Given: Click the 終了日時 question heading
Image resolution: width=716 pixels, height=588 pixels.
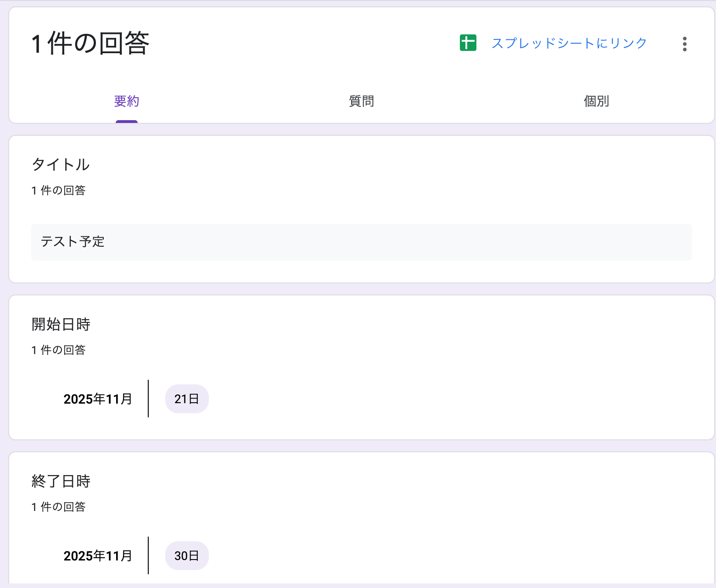Looking at the screenshot, I should click(x=61, y=481).
